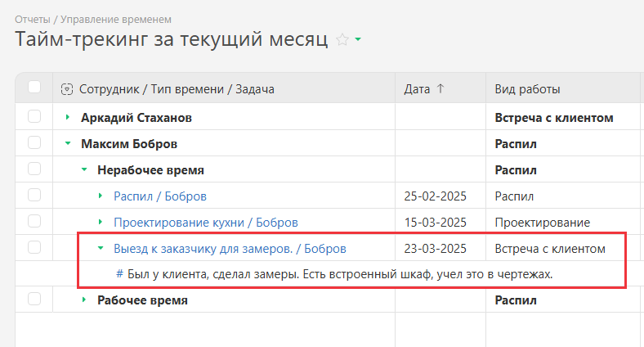Check the box for Распил / Бобров row
Screen dimensions: 644x347
[34, 195]
